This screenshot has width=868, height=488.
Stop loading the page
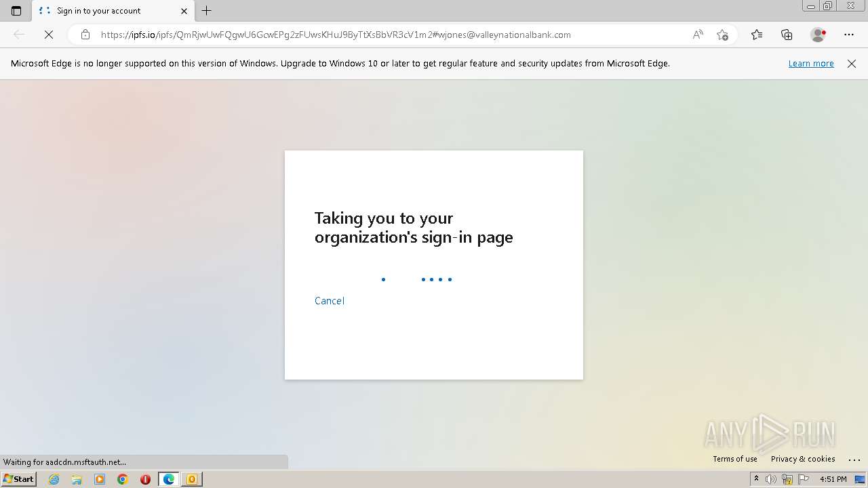coord(49,35)
